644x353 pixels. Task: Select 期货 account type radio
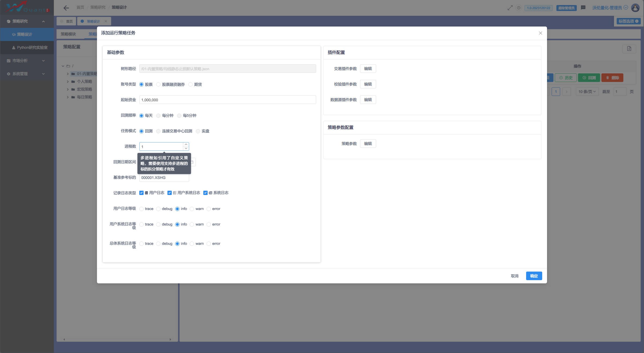point(190,84)
